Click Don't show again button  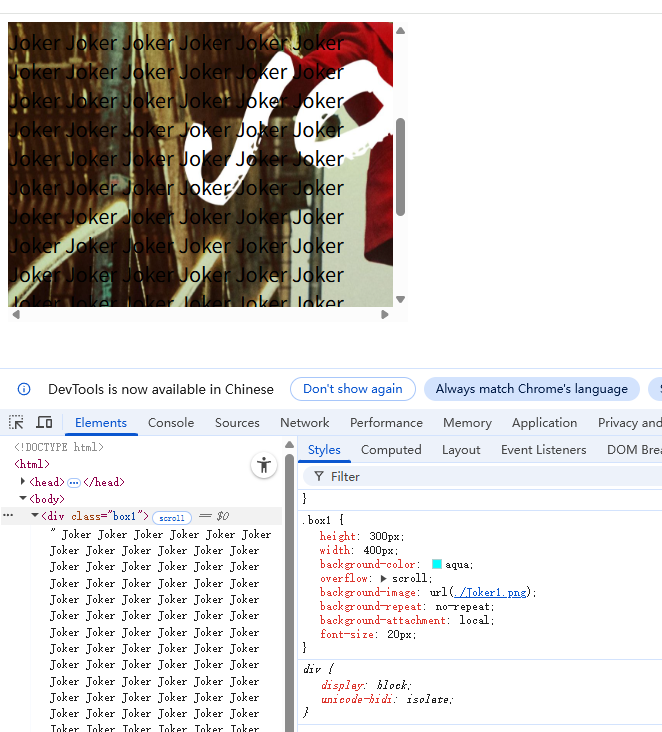353,389
